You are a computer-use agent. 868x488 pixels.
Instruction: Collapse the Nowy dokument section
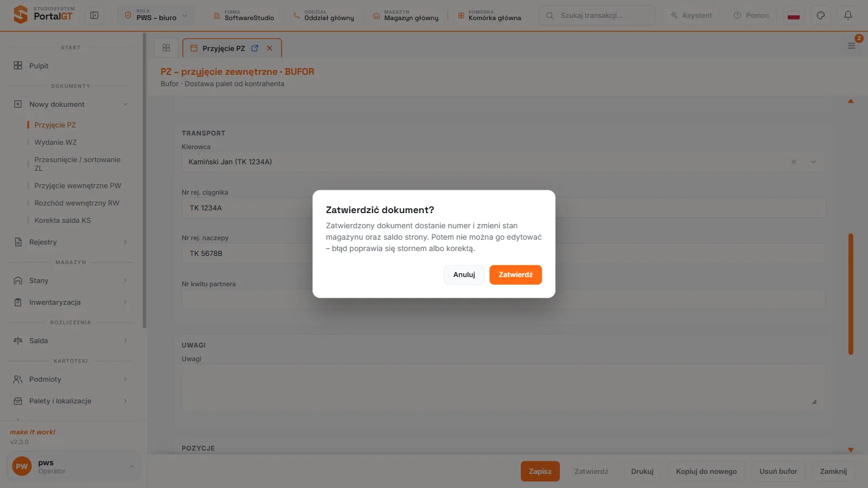point(71,104)
